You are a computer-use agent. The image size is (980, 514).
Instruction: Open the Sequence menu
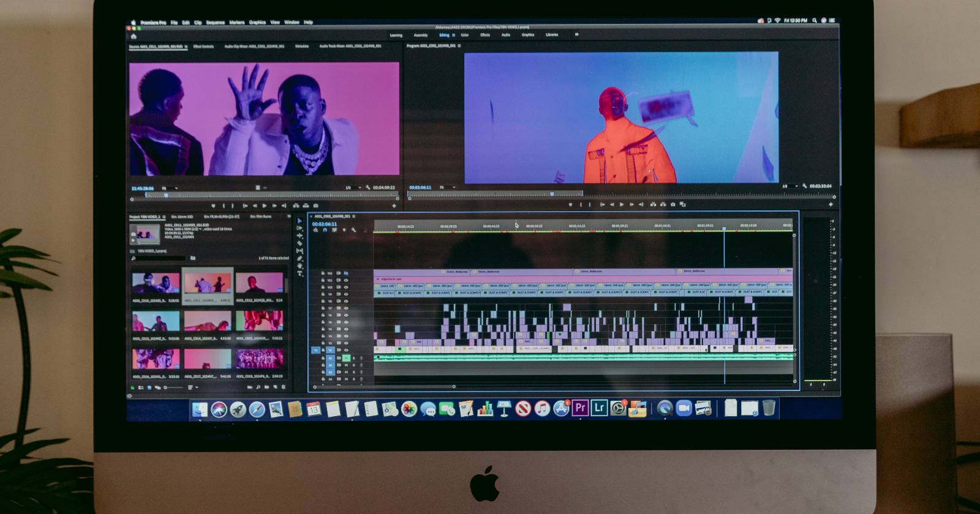[x=215, y=23]
